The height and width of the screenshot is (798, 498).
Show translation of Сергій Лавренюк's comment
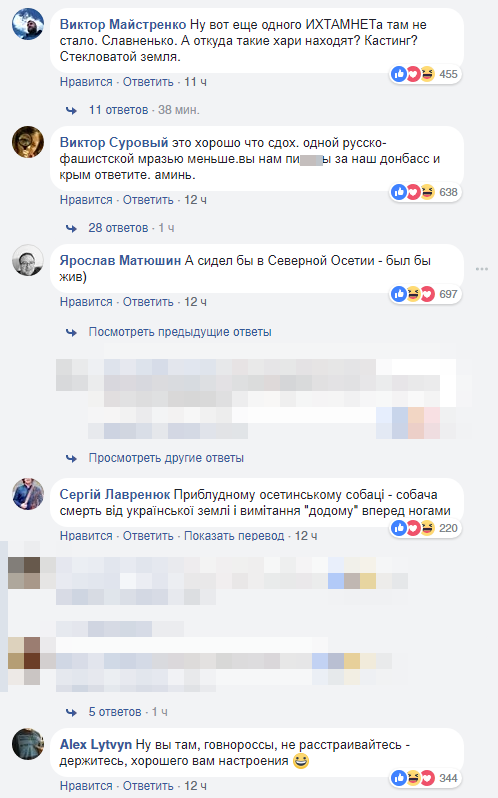point(234,536)
